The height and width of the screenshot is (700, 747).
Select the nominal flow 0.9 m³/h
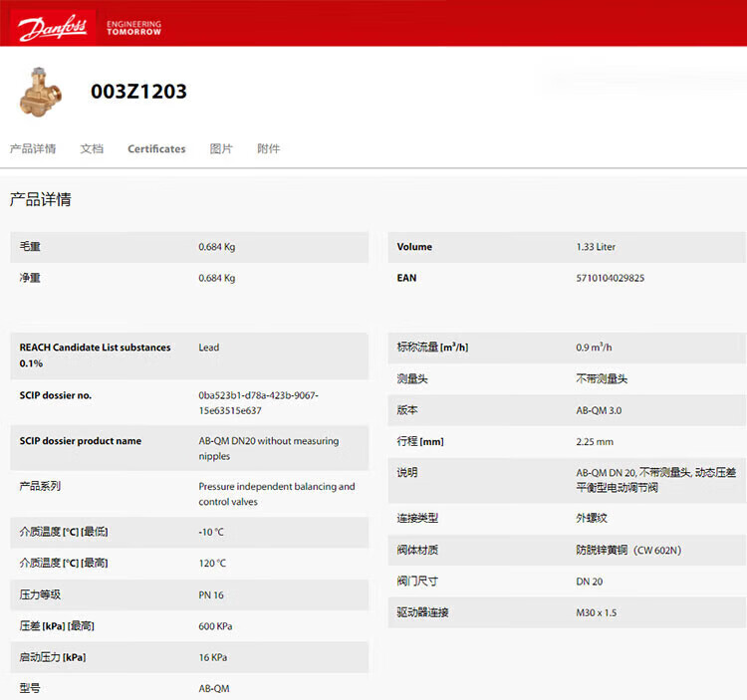tap(594, 348)
